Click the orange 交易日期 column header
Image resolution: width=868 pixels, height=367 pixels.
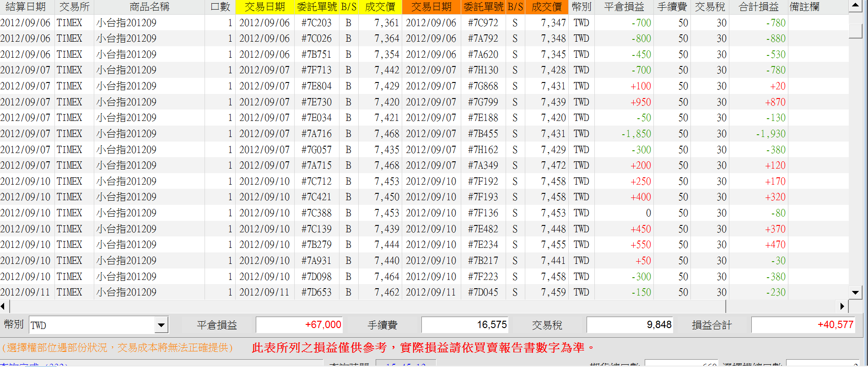[431, 7]
